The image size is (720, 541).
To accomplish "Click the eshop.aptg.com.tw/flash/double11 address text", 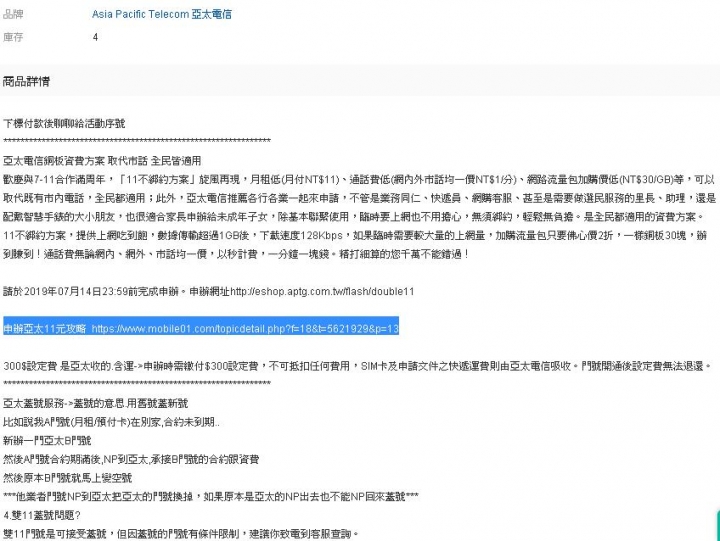I will 322,291.
